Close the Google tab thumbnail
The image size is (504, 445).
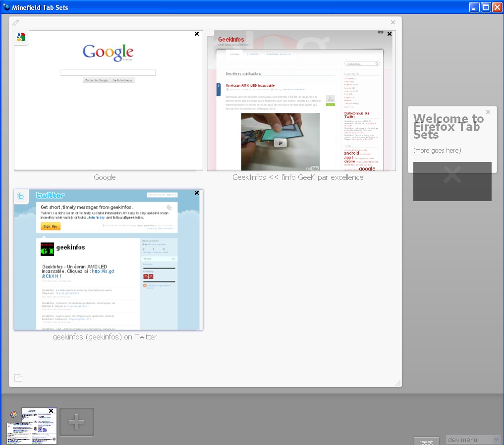click(197, 34)
